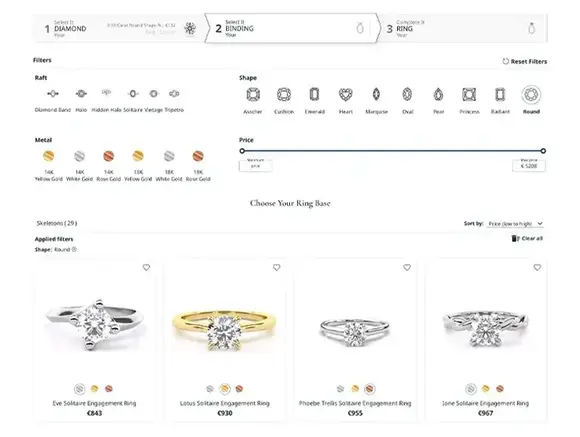
Task: Filter by 18K White Gold metal
Action: [x=169, y=156]
